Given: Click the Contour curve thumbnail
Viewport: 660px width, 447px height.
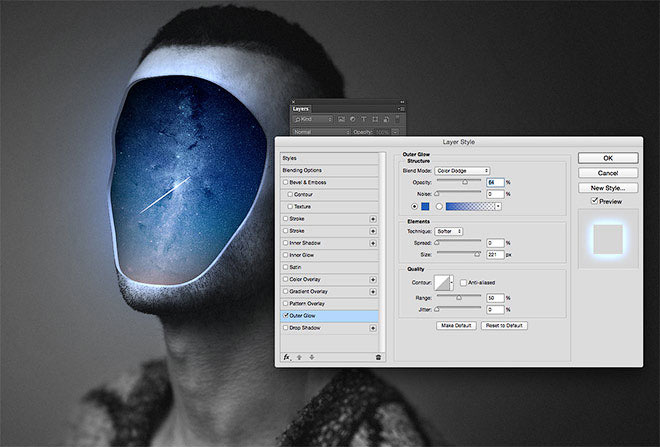Looking at the screenshot, I should click(442, 283).
